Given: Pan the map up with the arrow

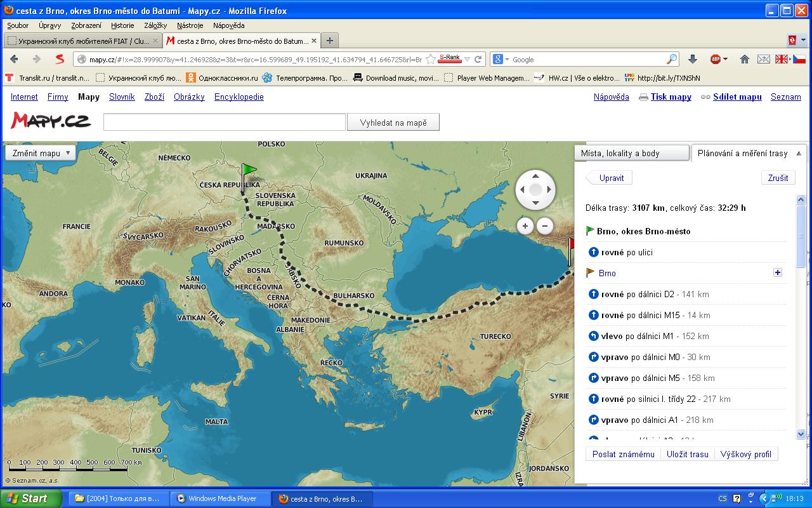Looking at the screenshot, I should [535, 176].
